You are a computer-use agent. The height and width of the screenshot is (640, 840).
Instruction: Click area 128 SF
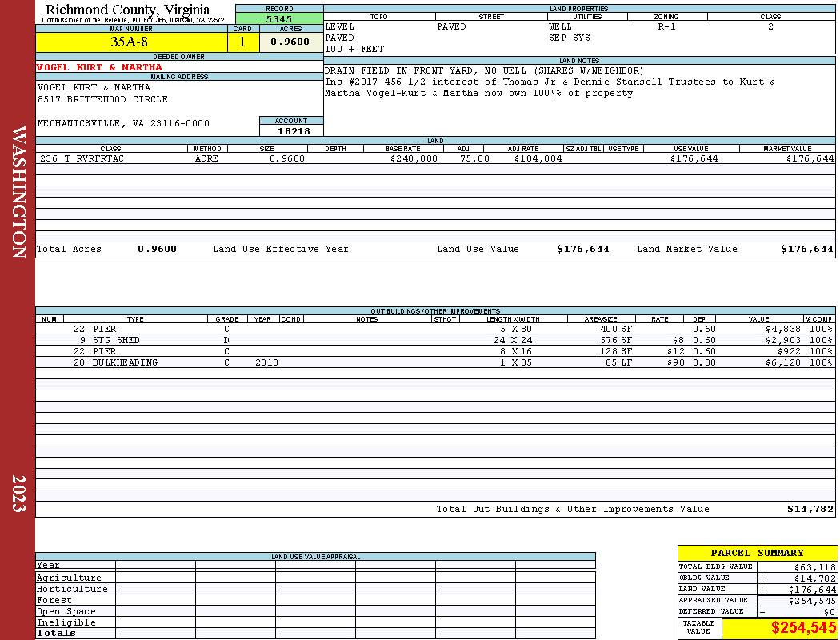pos(616,351)
